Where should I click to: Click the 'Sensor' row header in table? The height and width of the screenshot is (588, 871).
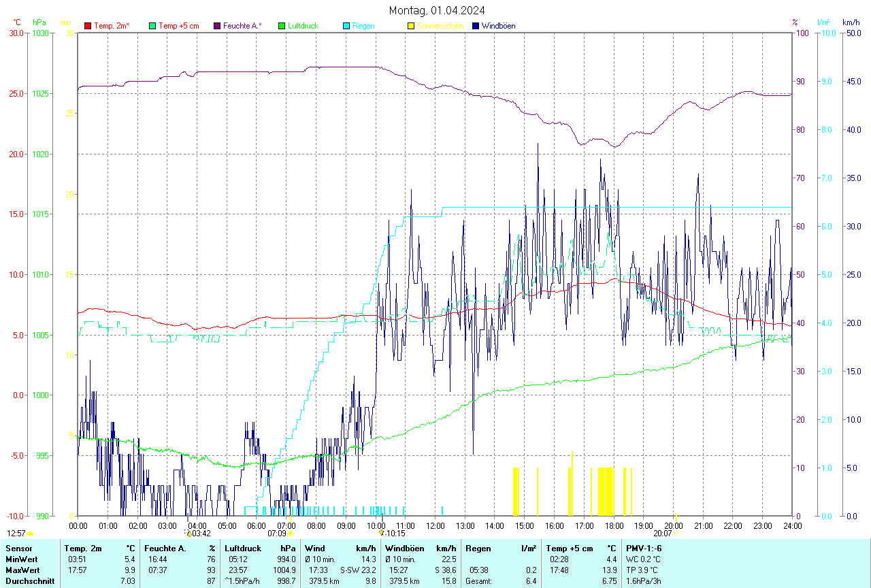click(x=18, y=549)
